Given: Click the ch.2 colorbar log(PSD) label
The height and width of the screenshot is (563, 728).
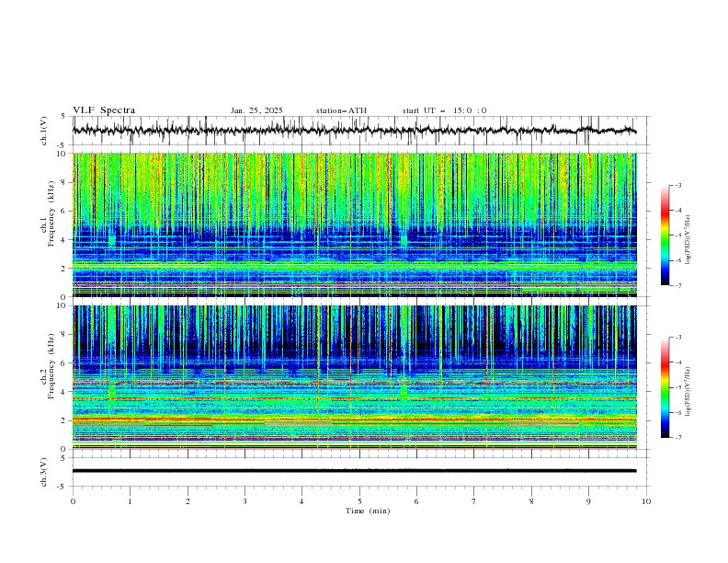Looking at the screenshot, I should pyautogui.click(x=688, y=392).
